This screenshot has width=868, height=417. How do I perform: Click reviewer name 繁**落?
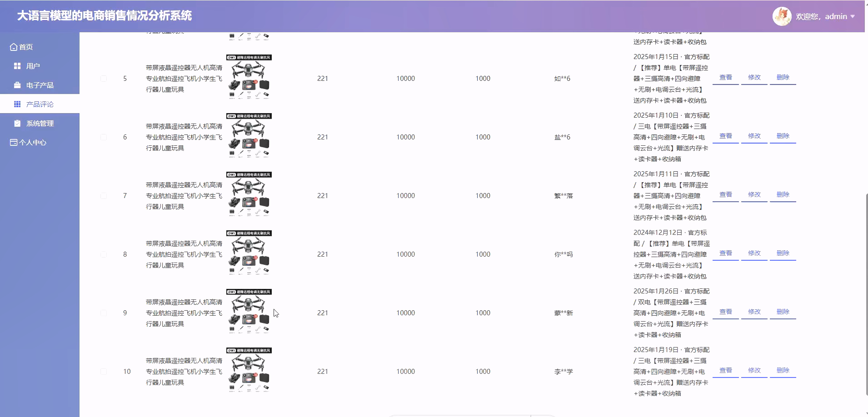(564, 196)
